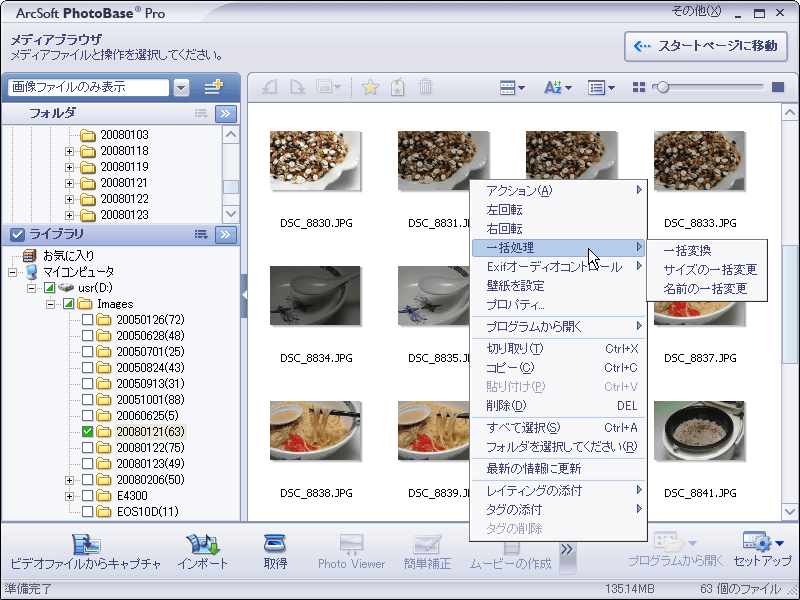Select the DSC_8841.JPG rice cooker thumbnail
This screenshot has height=600, width=800.
[x=699, y=431]
